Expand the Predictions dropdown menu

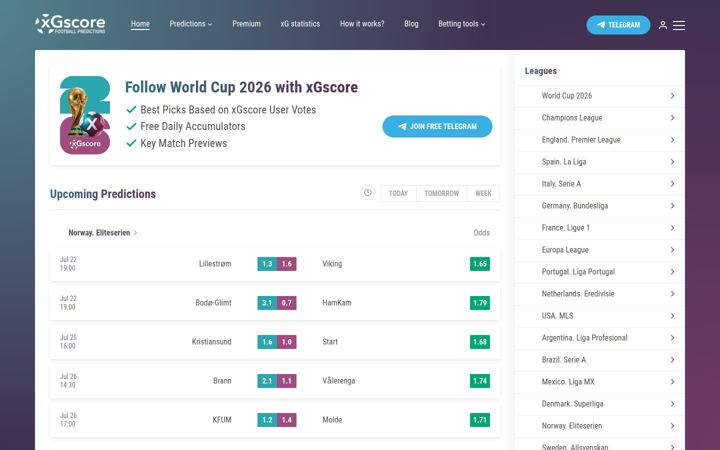tap(191, 24)
